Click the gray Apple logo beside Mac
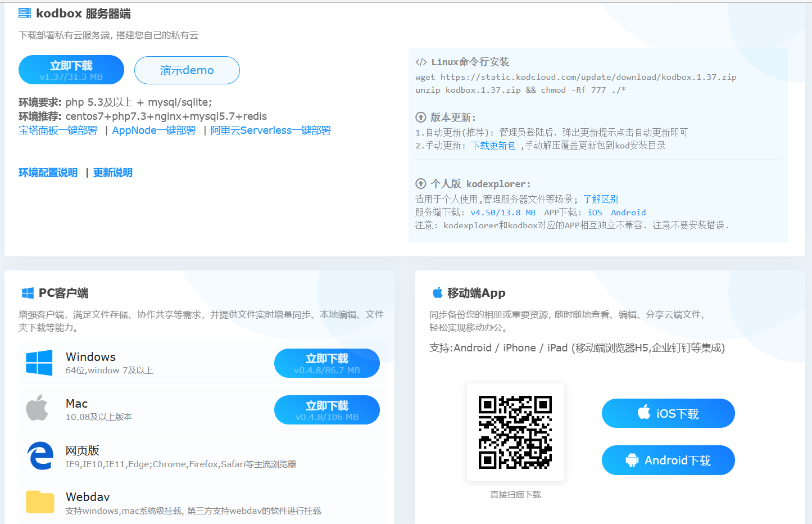 [37, 408]
